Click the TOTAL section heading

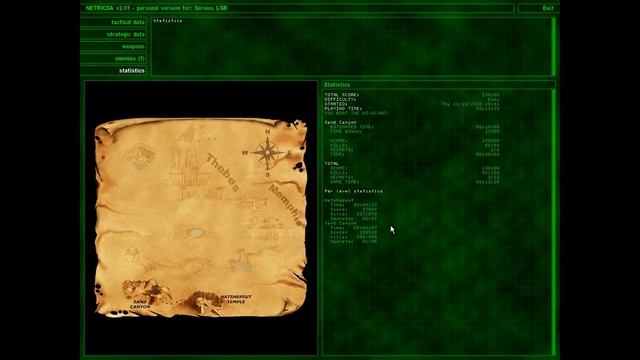(x=331, y=163)
